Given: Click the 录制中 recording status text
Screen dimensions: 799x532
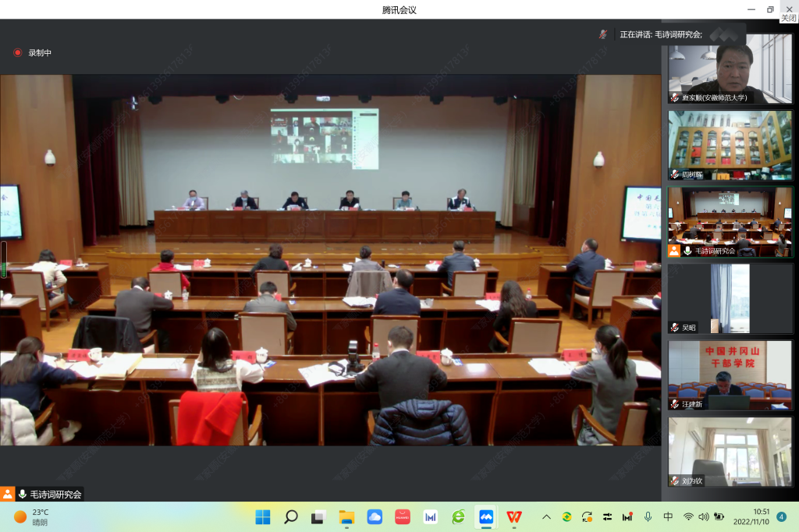Looking at the screenshot, I should pos(40,53).
